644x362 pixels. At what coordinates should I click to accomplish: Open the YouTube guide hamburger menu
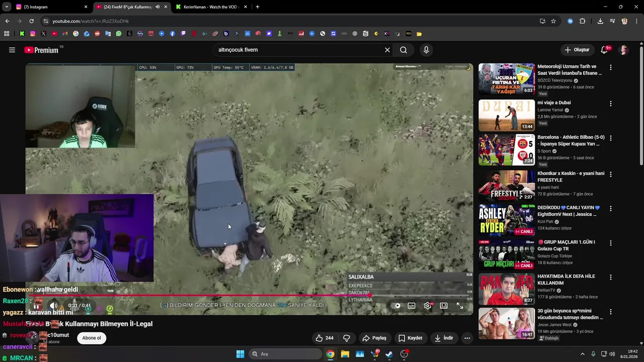tap(12, 50)
